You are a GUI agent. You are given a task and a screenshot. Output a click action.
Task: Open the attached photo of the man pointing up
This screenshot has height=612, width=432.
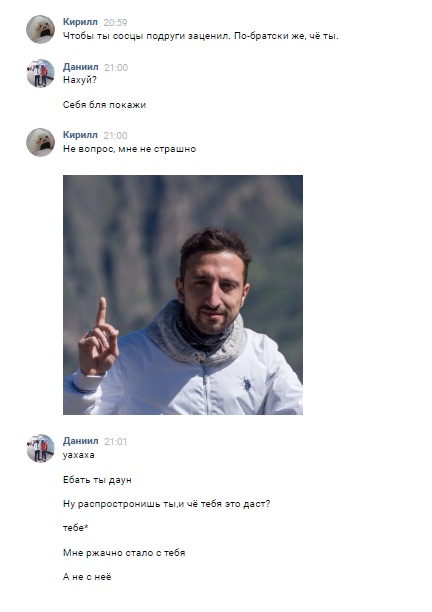click(183, 295)
